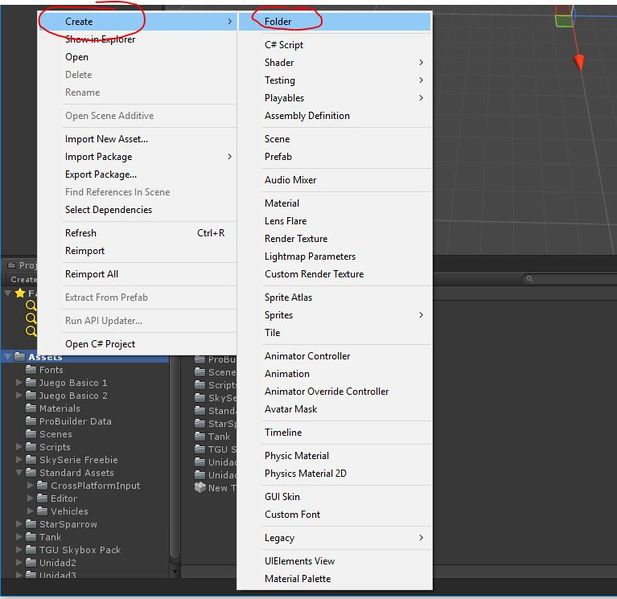This screenshot has height=599, width=617.
Task: Click the StarSparrow folder icon
Action: (31, 524)
